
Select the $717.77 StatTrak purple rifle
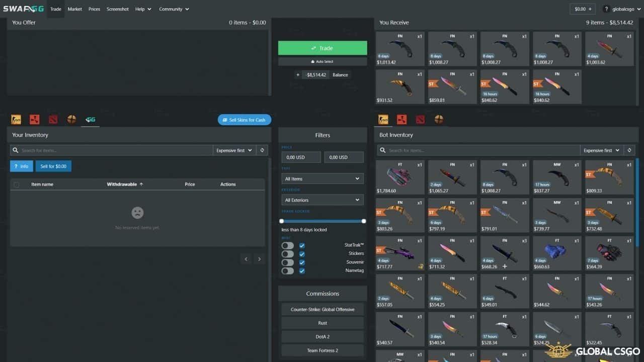coord(400,253)
